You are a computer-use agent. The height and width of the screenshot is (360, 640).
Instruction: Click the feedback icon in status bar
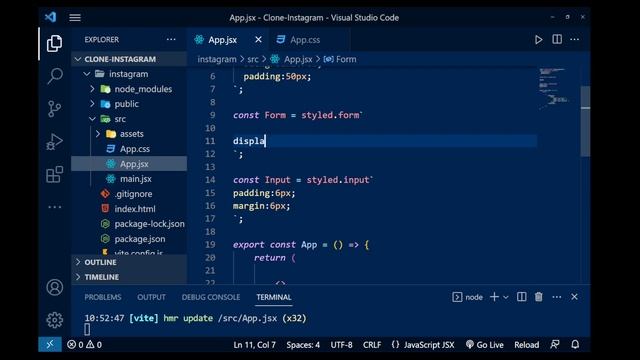pyautogui.click(x=555, y=344)
